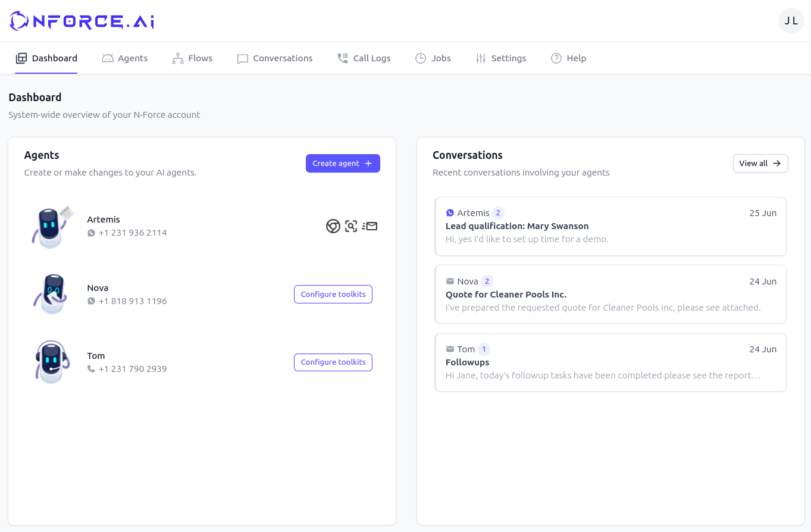Click the envelope icon on Nova's conversation card

click(x=450, y=281)
